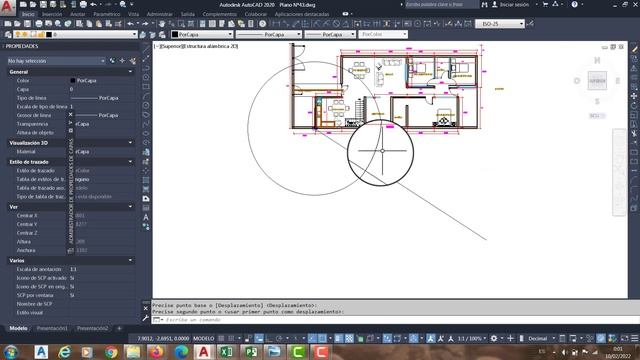This screenshot has height=360, width=640.
Task: Collapse the General properties section
Action: click(130, 72)
